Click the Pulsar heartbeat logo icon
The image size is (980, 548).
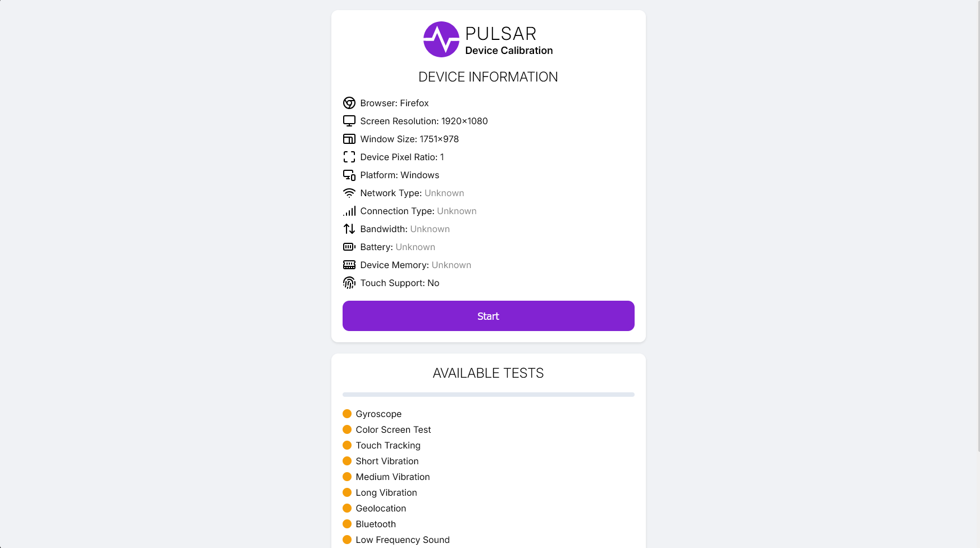click(441, 39)
